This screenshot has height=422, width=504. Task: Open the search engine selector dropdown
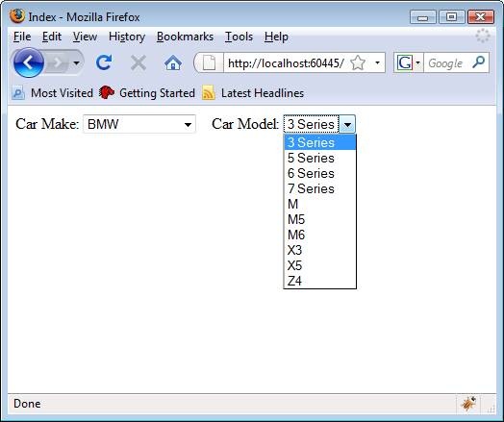(408, 62)
